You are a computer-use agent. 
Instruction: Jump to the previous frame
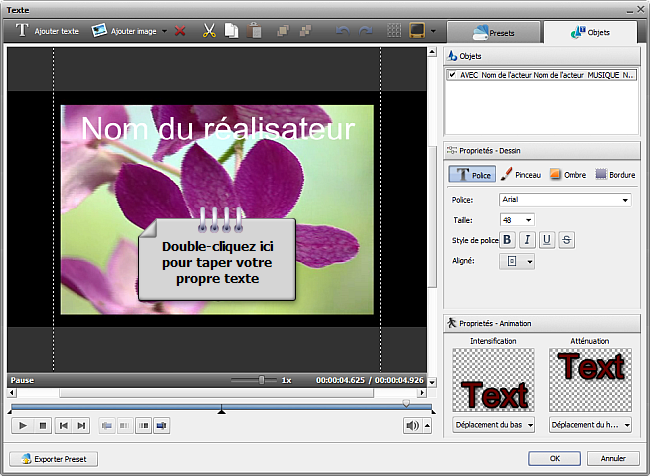click(x=63, y=425)
